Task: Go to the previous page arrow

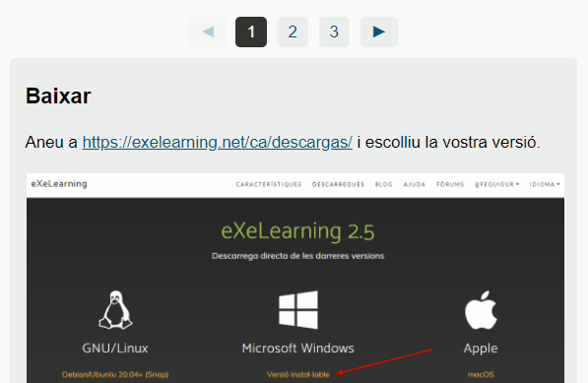Action: click(208, 32)
